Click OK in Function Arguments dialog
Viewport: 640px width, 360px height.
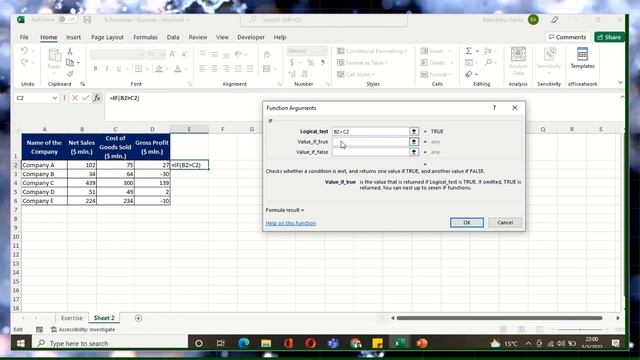point(467,222)
